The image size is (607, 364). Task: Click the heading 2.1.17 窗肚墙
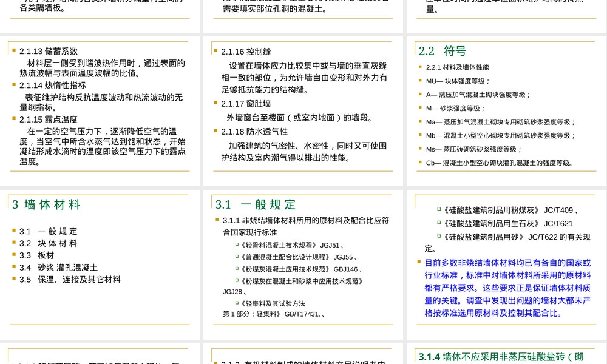pos(246,104)
